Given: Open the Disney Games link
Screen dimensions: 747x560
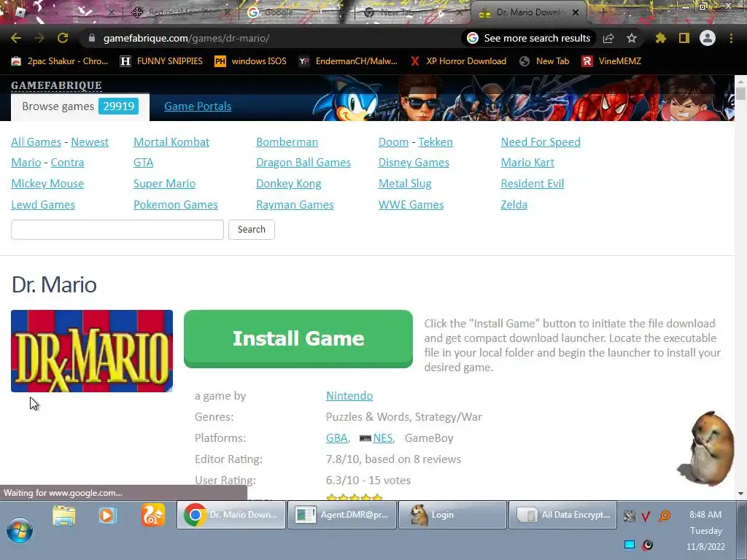Looking at the screenshot, I should click(414, 163).
